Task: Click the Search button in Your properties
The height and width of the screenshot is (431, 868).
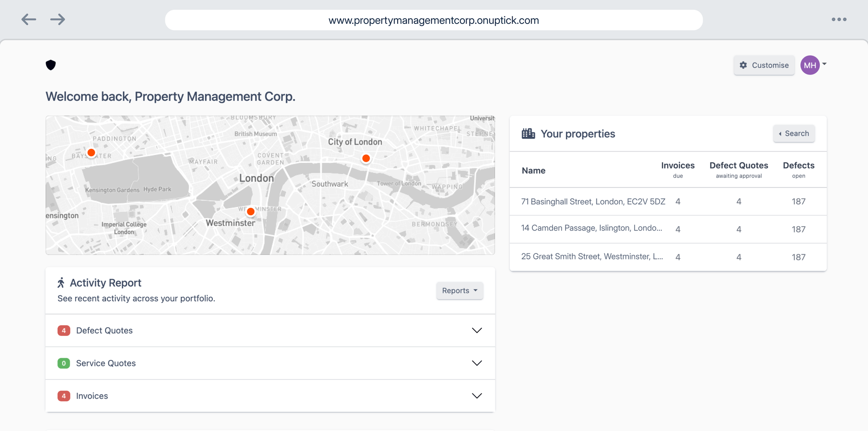Action: click(x=794, y=133)
